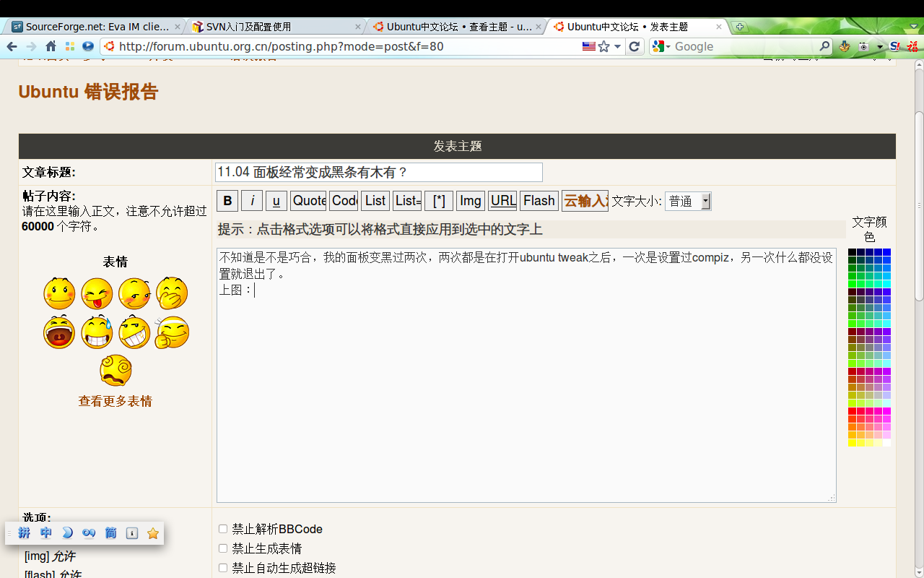Open the 查看更多表情 link
The image size is (924, 578).
click(x=115, y=401)
